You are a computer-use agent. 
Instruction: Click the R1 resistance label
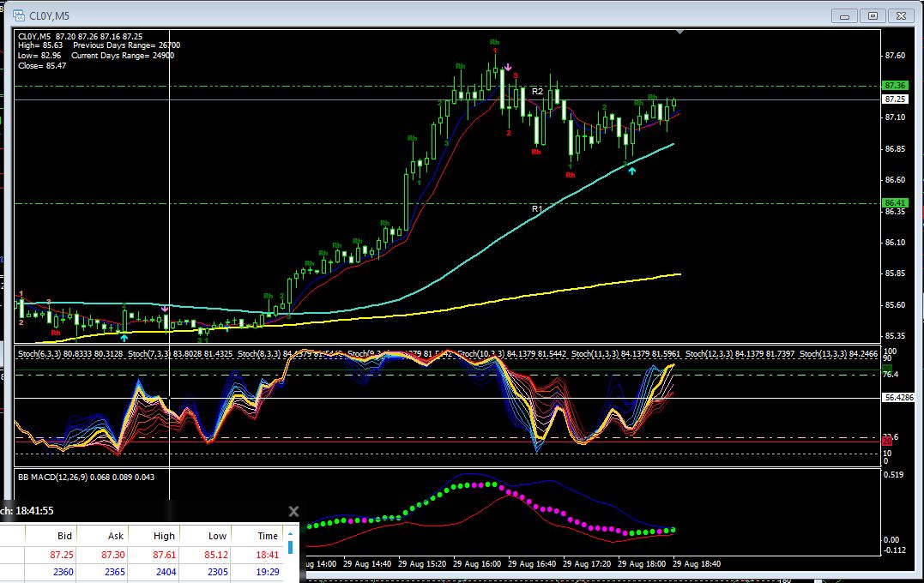536,209
